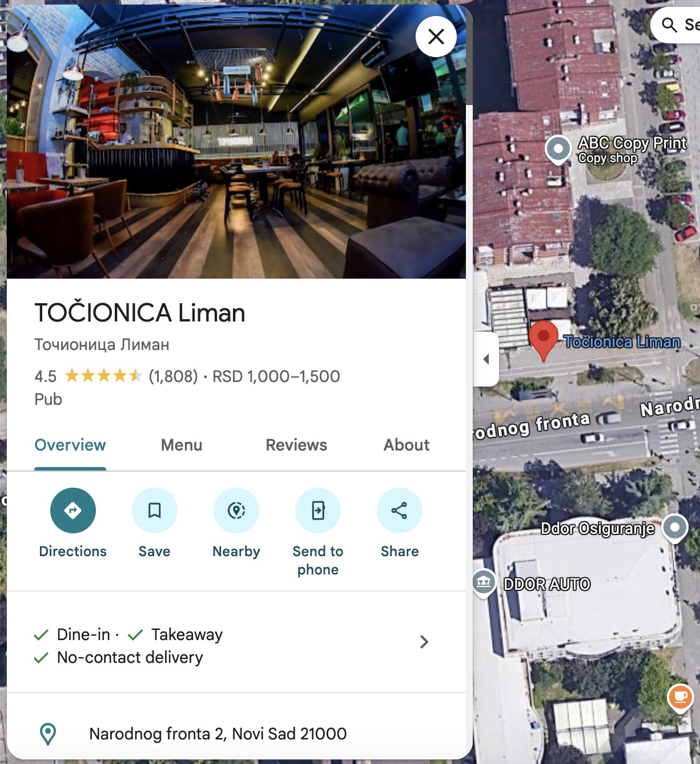Click the 'Ddor Osiguranje' map label
Viewport: 700px width, 764px height.
click(x=598, y=528)
